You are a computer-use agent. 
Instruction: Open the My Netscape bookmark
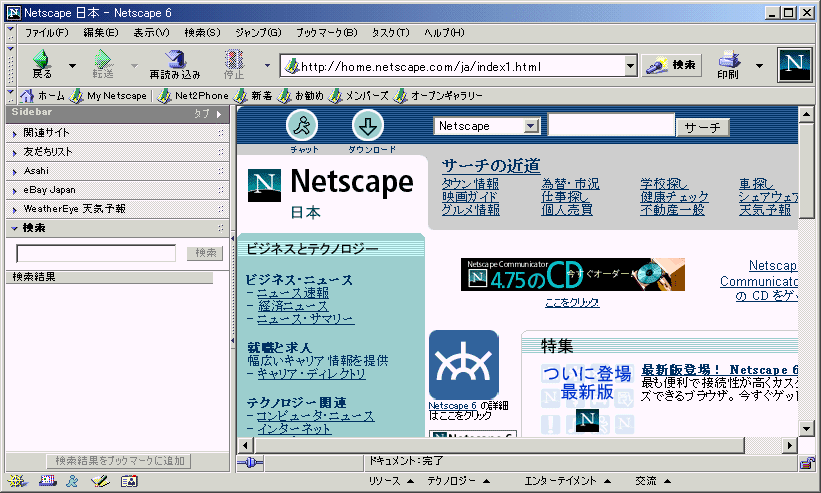click(109, 96)
